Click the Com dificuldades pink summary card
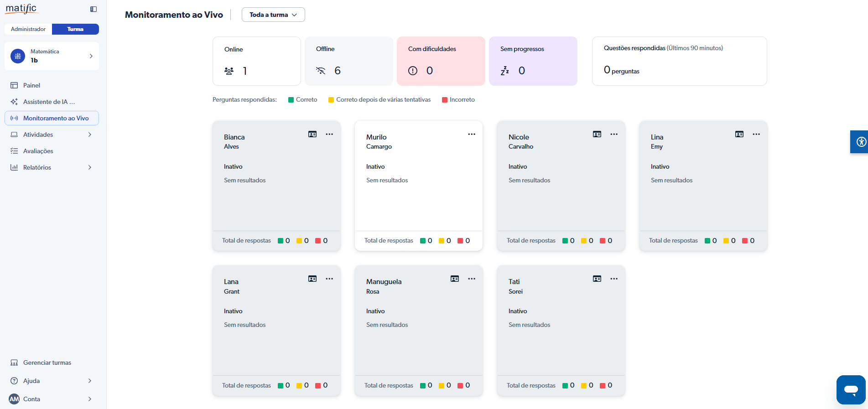Screen dimensions: 868x409 [441, 61]
